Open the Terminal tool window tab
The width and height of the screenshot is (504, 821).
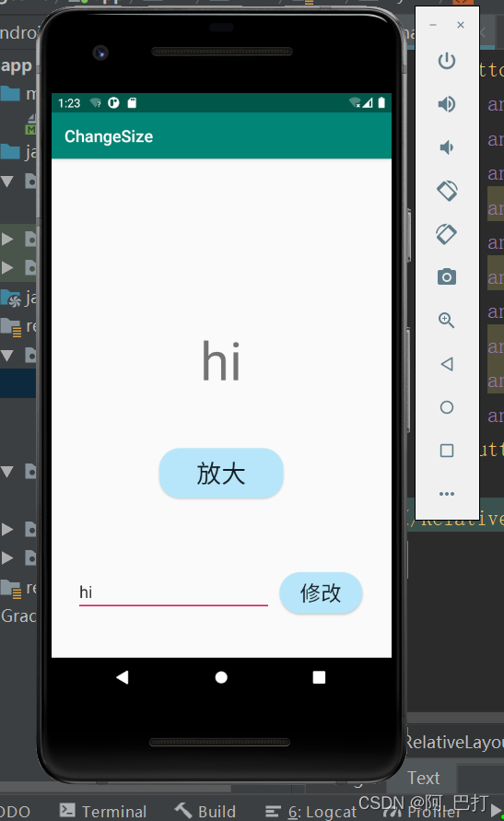tap(103, 811)
